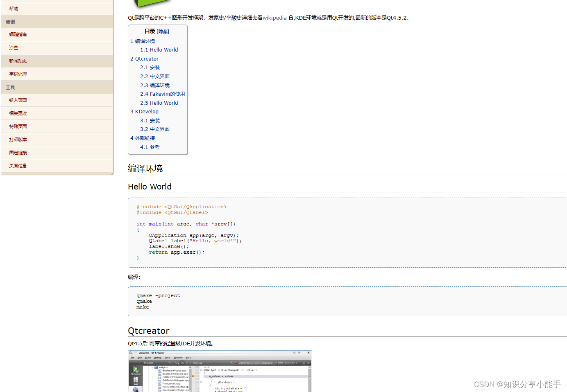Open 字词处理 in the sidebar

click(18, 74)
